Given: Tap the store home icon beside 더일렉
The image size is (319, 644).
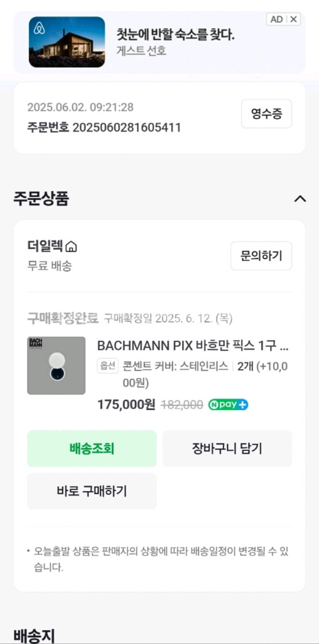Looking at the screenshot, I should click(x=72, y=247).
